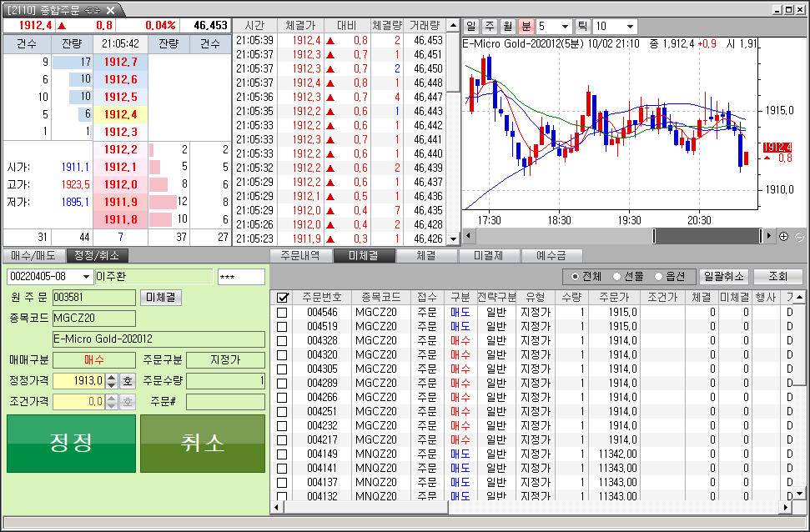Click the green 정정 order button
The image size is (810, 532).
tap(71, 443)
